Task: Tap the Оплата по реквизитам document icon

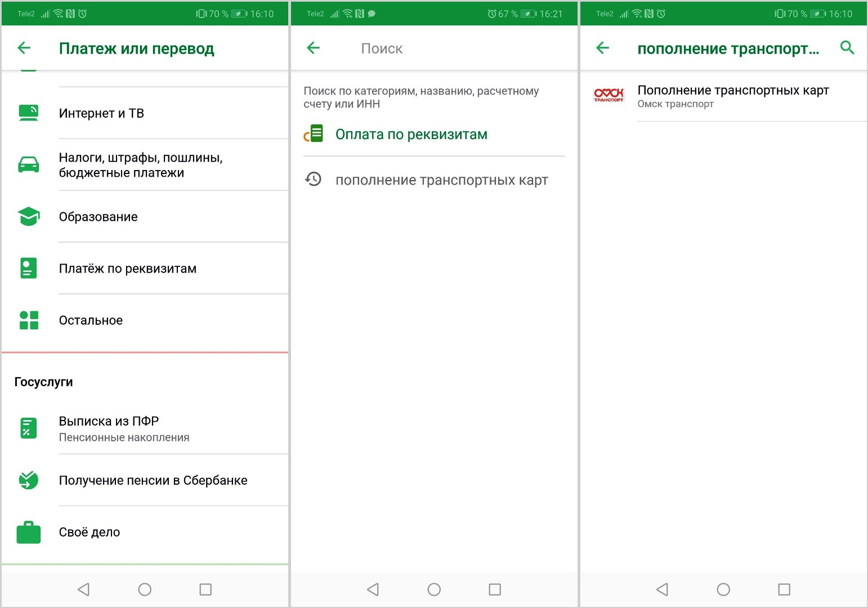Action: 314,134
